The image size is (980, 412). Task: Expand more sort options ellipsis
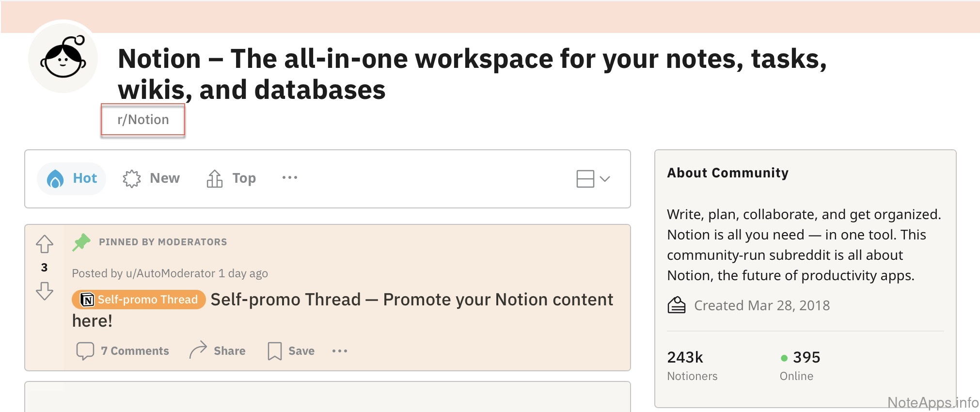(x=290, y=178)
